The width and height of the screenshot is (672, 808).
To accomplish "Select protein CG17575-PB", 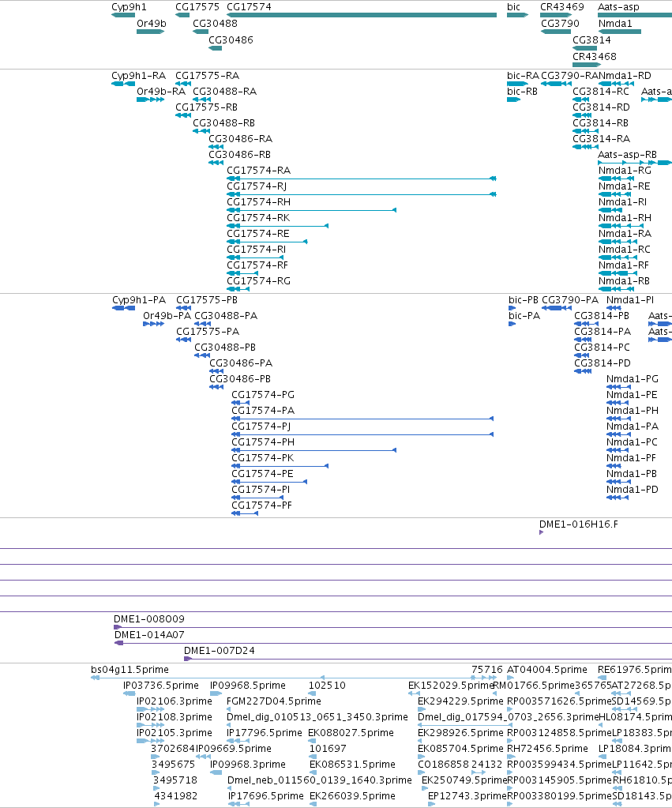I will [207, 300].
